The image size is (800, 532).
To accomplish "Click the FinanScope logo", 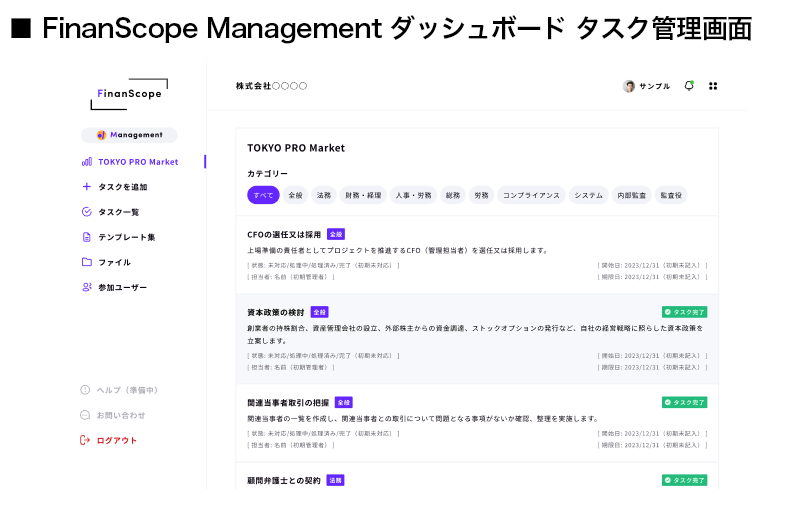I will pos(129,94).
